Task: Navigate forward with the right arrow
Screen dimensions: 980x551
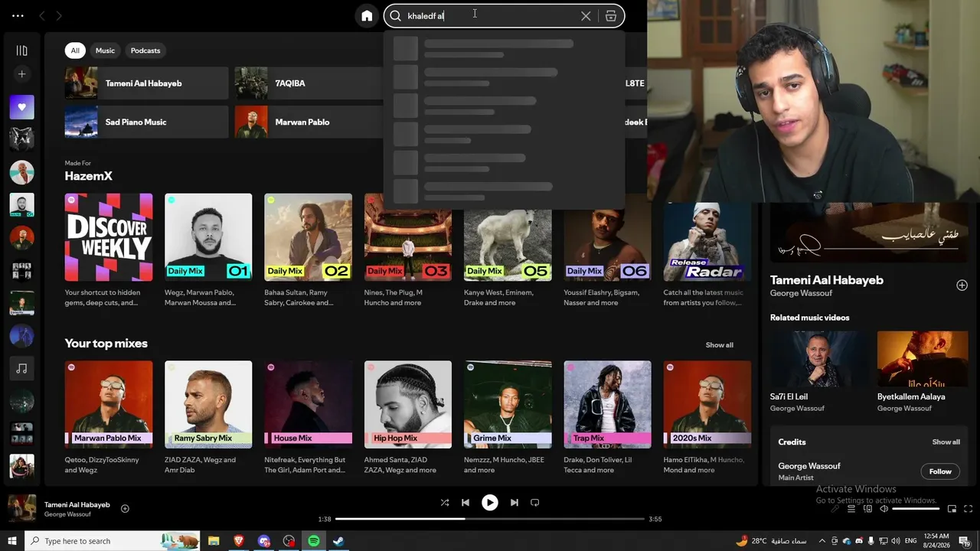Action: [x=59, y=16]
